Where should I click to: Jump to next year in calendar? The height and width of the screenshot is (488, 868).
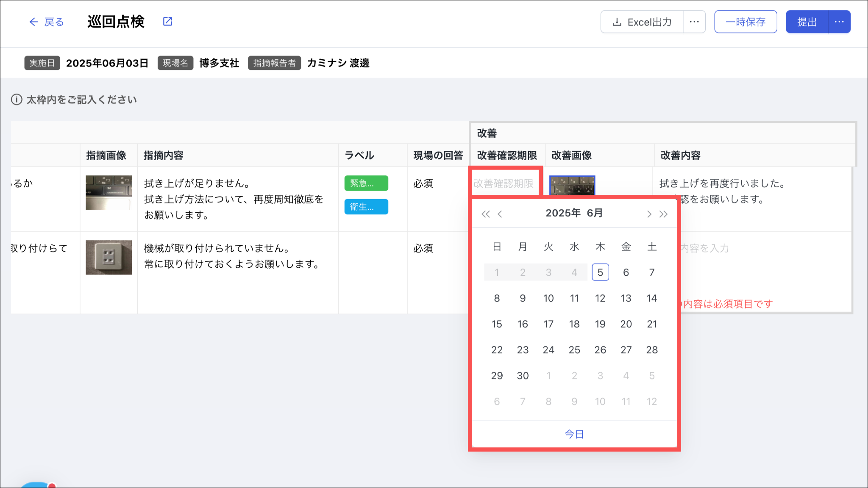click(663, 214)
